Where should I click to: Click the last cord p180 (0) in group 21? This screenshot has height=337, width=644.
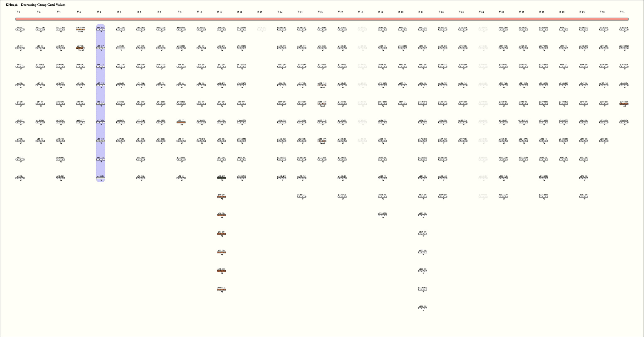[423, 308]
